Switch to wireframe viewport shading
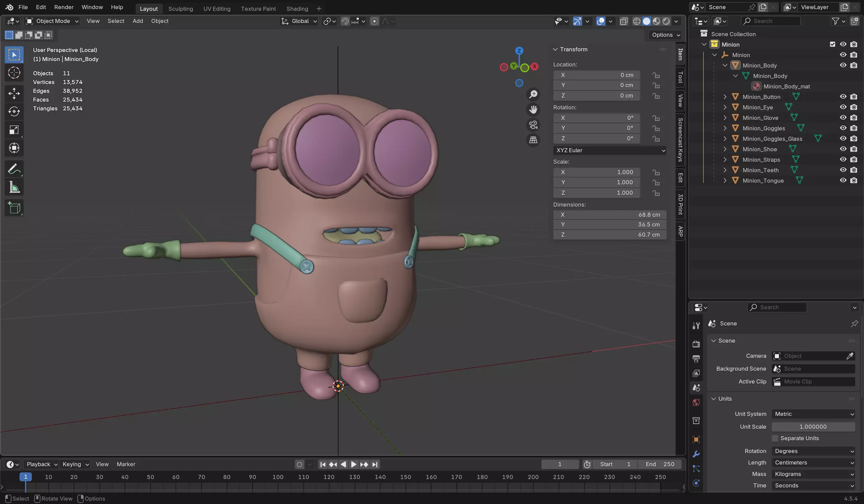The height and width of the screenshot is (504, 864). 637,21
